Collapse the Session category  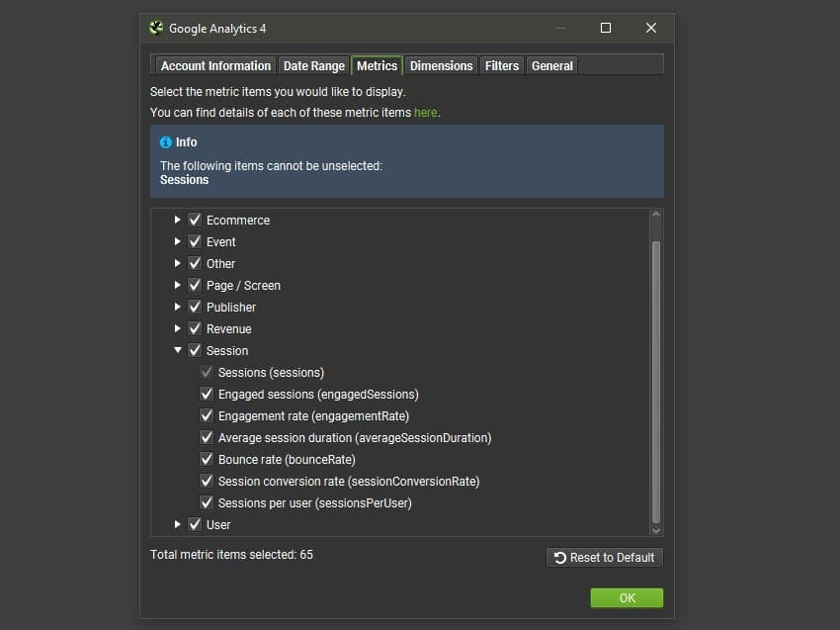177,350
